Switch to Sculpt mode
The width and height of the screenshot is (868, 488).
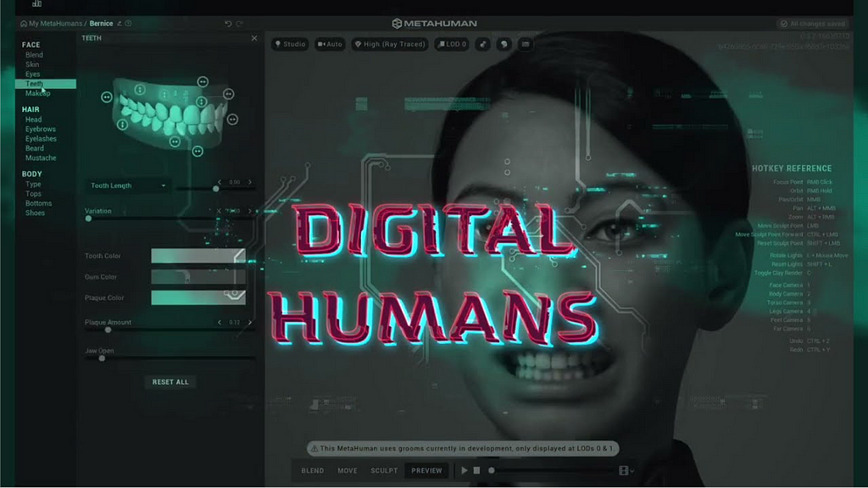click(x=384, y=471)
